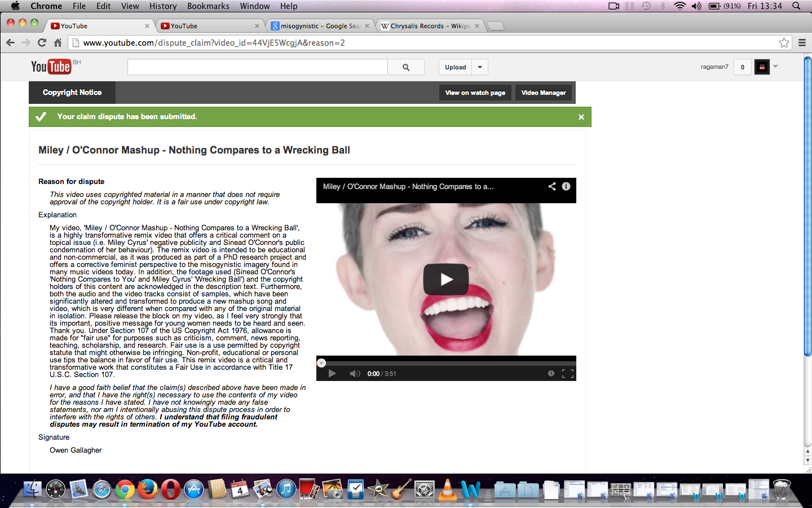Play the video with the center play button

pyautogui.click(x=446, y=279)
